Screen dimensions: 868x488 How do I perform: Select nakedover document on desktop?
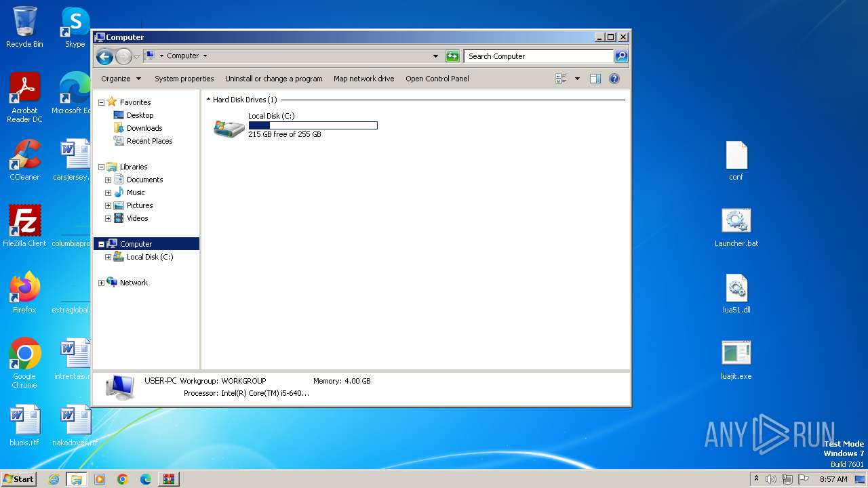click(75, 426)
